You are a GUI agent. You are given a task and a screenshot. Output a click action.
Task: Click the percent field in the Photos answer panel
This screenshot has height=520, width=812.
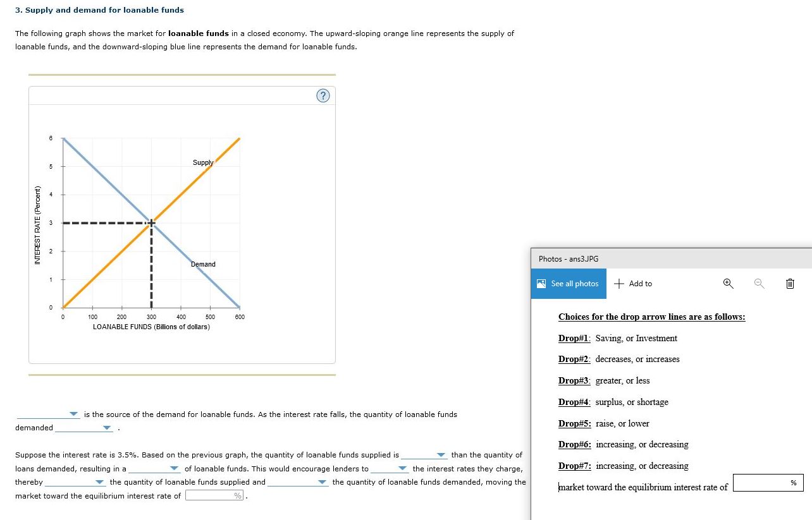click(768, 483)
